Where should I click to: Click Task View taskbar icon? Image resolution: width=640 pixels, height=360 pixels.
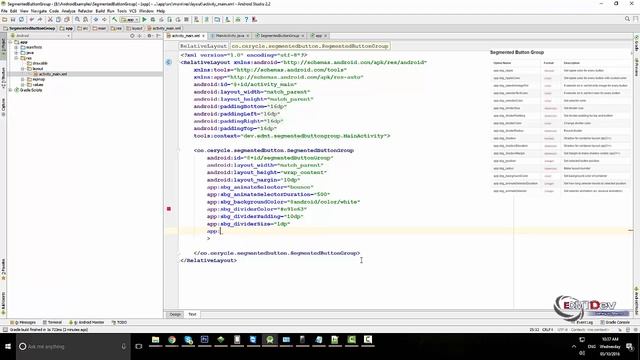pyautogui.click(x=139, y=347)
